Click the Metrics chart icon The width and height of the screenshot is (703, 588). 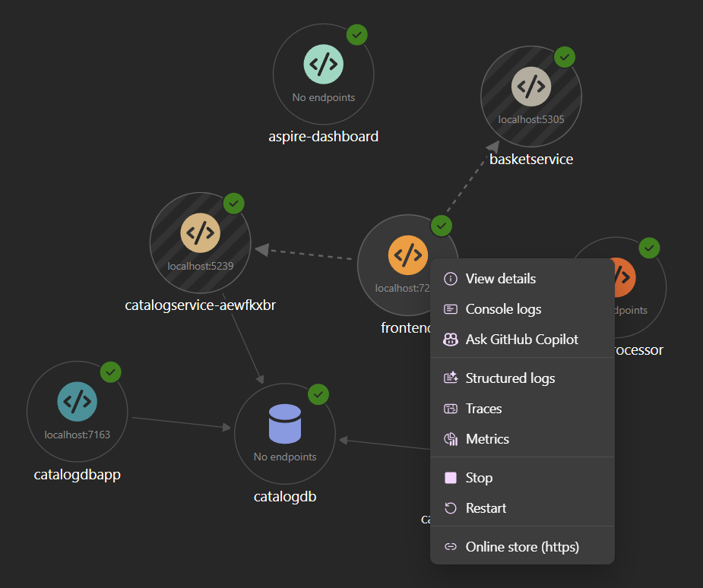click(450, 439)
